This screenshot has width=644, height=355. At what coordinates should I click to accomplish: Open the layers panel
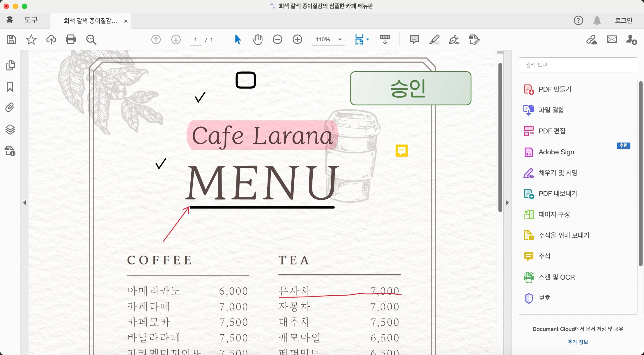pos(10,129)
